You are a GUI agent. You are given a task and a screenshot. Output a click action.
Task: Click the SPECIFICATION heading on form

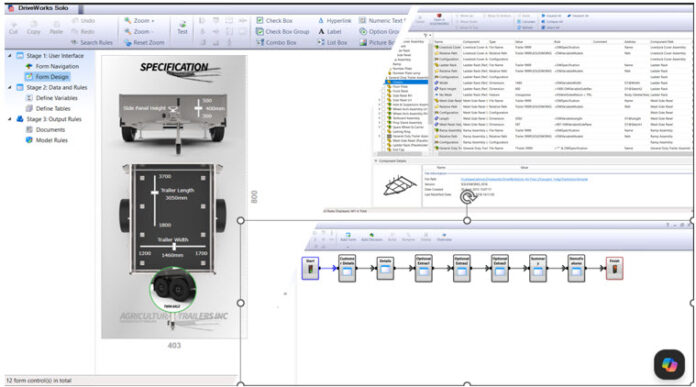click(x=174, y=67)
